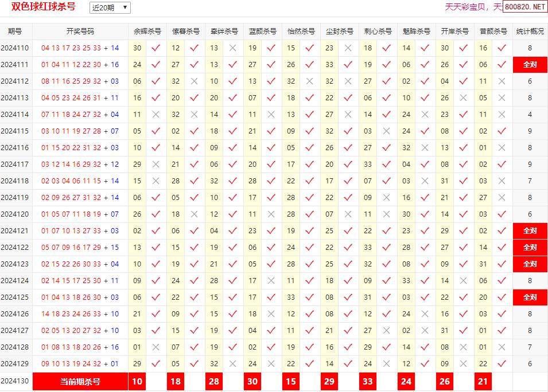Click the check mark under 昔颜杀号 in row 2024122

(x=502, y=248)
